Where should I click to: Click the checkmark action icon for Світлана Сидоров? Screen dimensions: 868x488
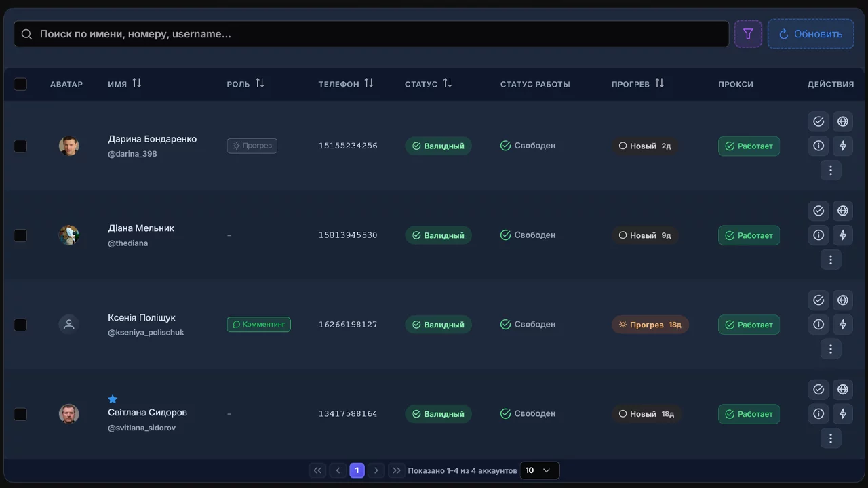point(818,390)
